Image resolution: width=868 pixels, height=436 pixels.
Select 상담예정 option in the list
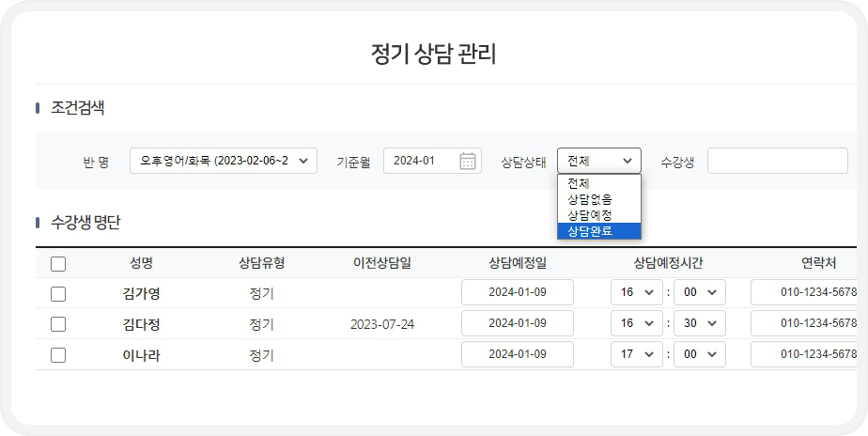[599, 214]
